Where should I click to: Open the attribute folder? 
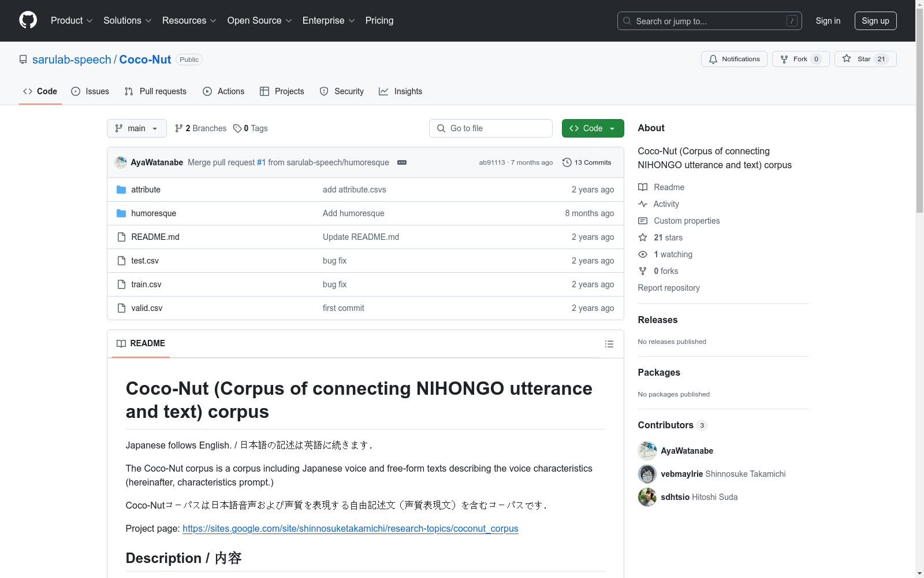point(146,190)
